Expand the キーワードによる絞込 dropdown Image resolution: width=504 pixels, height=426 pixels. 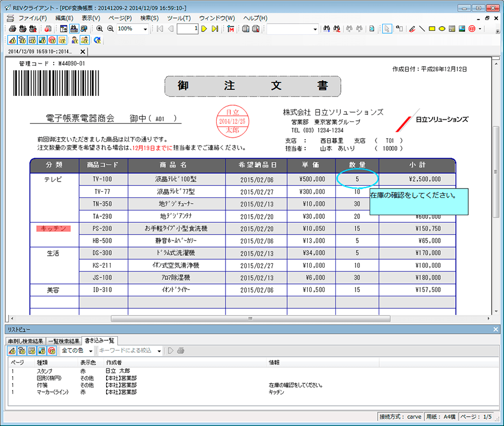click(x=159, y=351)
